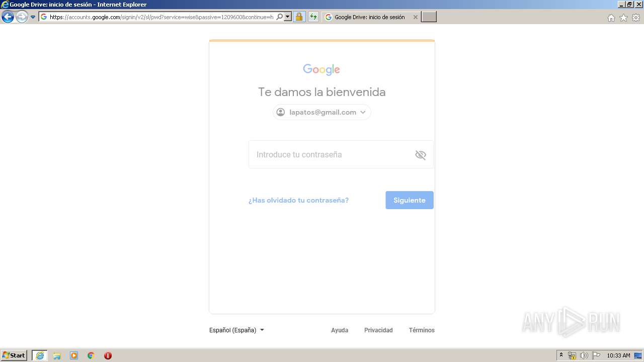
Task: Open IE Tools gear icon
Action: tap(636, 18)
